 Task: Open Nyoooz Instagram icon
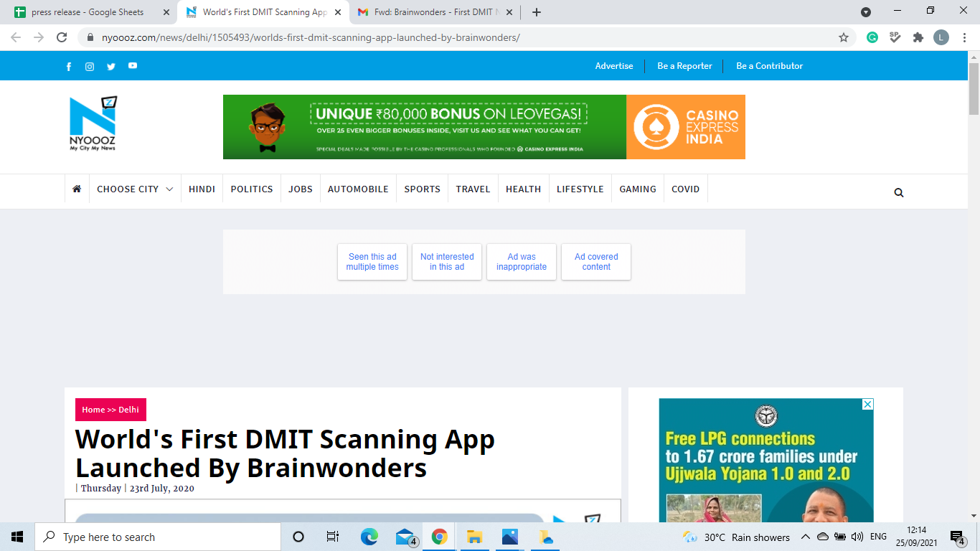pos(90,67)
